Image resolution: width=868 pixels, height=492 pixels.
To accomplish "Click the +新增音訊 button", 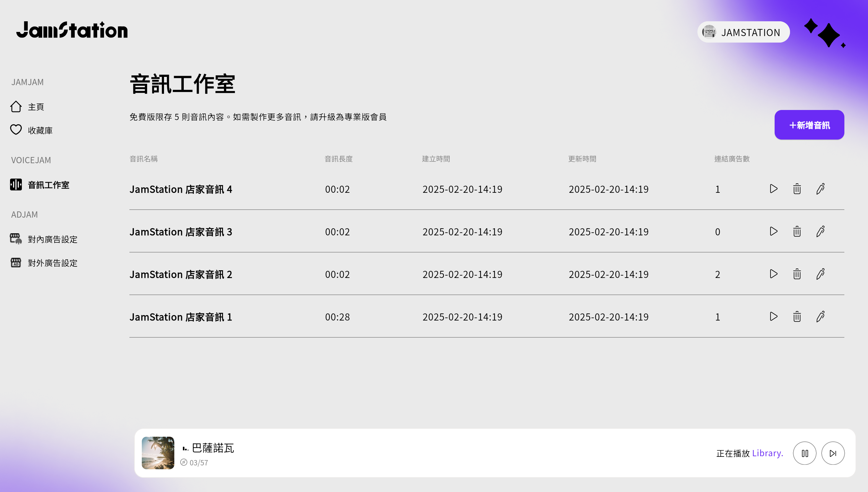I will tap(809, 125).
